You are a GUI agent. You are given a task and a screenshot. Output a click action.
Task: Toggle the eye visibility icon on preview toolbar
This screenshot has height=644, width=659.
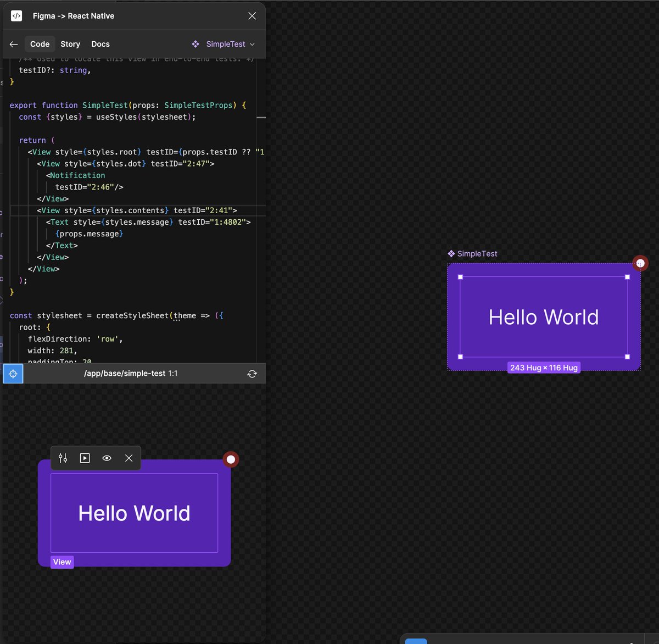click(107, 458)
